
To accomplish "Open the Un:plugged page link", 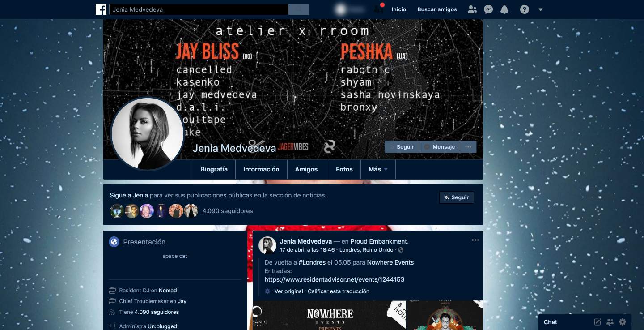I will 162,326.
